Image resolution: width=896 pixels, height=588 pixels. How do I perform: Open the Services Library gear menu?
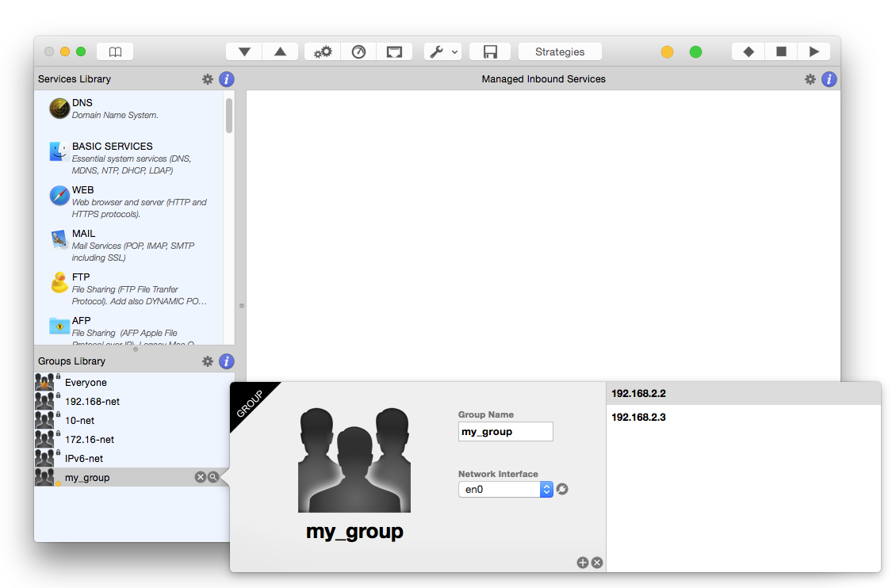pyautogui.click(x=208, y=79)
